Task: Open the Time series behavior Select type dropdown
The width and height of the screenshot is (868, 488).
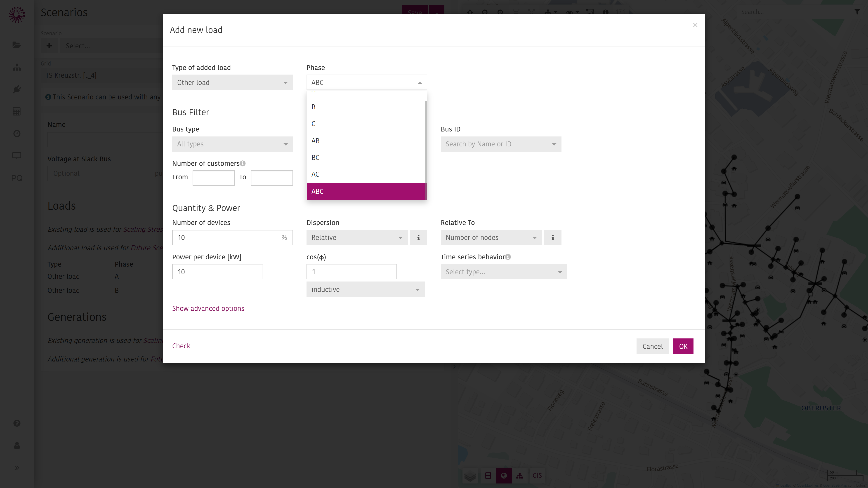Action: pyautogui.click(x=504, y=272)
